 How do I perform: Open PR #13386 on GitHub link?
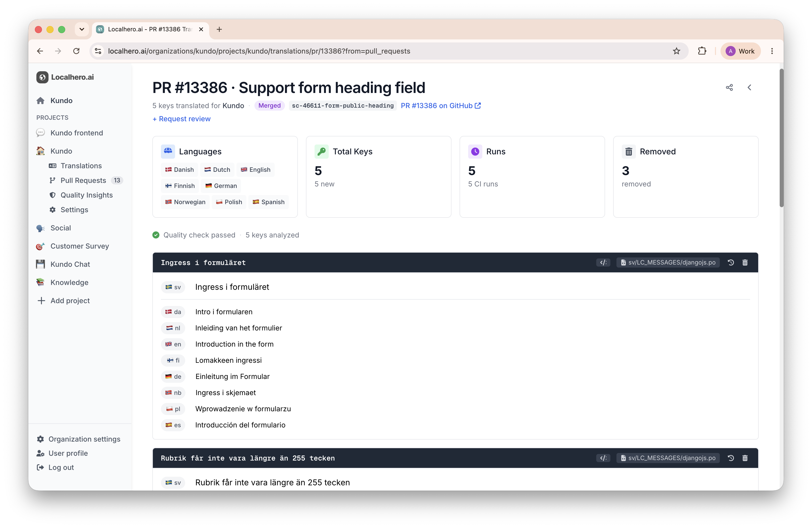click(x=441, y=106)
